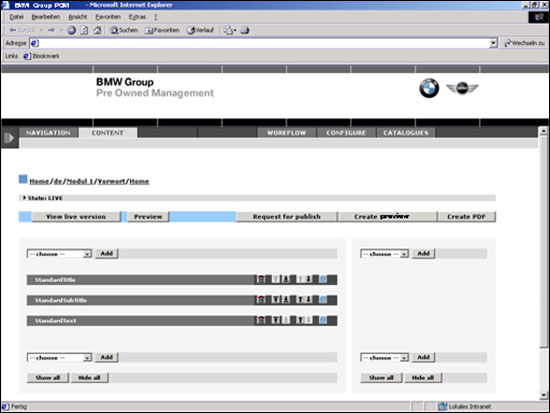Move StandardSubTitle one position up
The height and width of the screenshot is (413, 550).
click(x=300, y=300)
